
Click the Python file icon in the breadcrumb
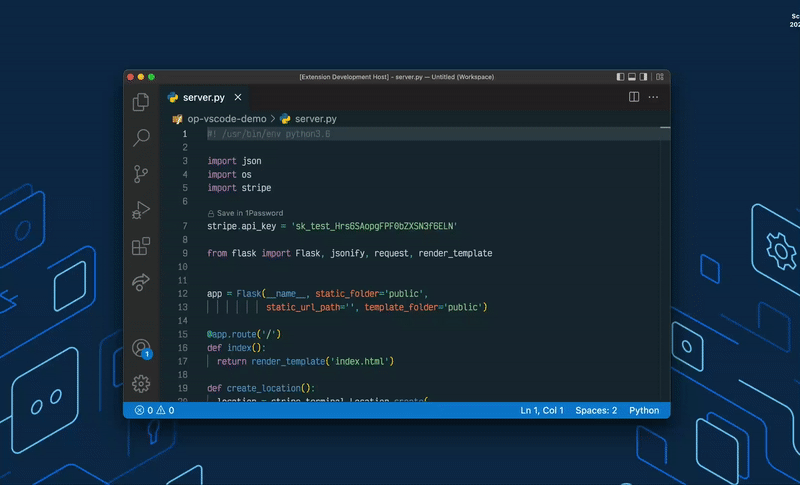coord(285,119)
